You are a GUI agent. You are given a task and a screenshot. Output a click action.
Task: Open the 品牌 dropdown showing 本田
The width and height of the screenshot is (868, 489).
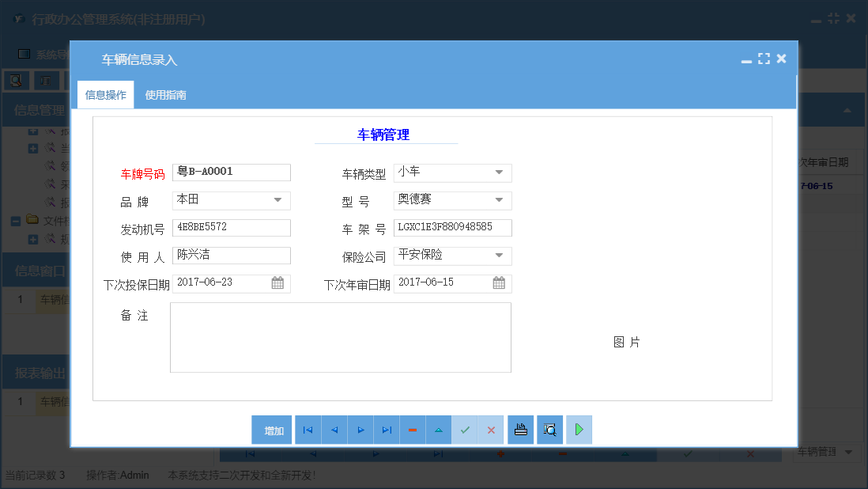click(x=277, y=200)
